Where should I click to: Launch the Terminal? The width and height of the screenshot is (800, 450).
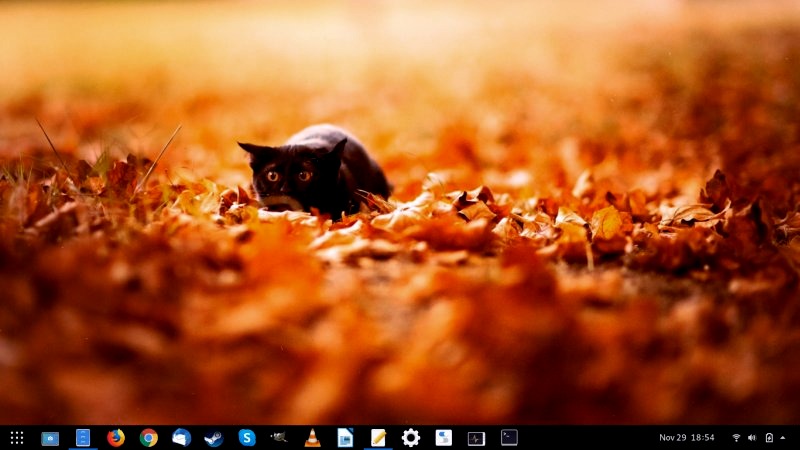click(x=509, y=437)
